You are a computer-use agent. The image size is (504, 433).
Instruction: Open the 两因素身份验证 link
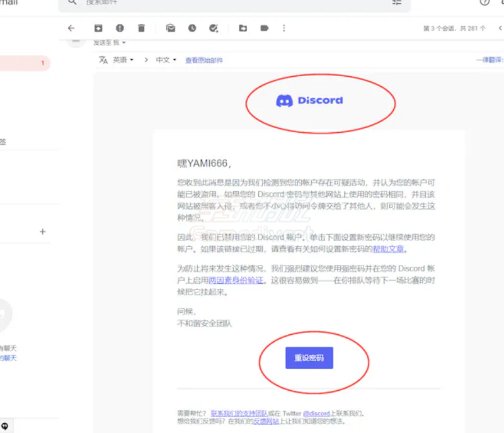[x=236, y=281]
